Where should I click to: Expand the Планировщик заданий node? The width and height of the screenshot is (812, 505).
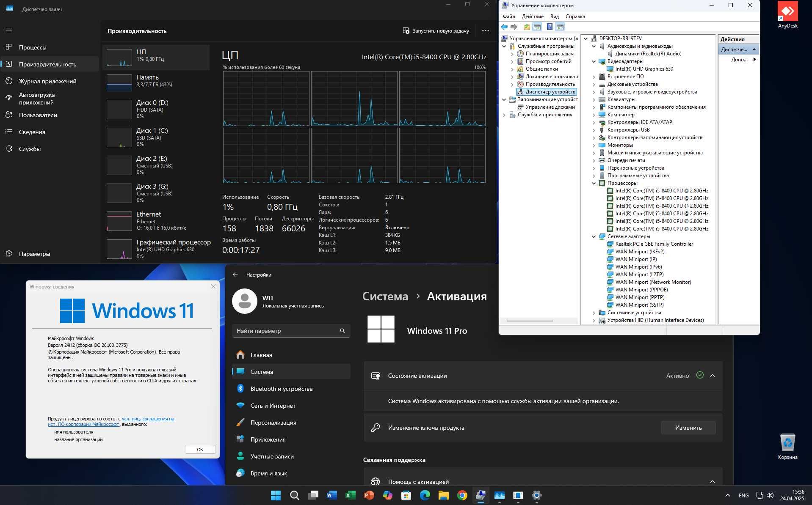(x=512, y=54)
